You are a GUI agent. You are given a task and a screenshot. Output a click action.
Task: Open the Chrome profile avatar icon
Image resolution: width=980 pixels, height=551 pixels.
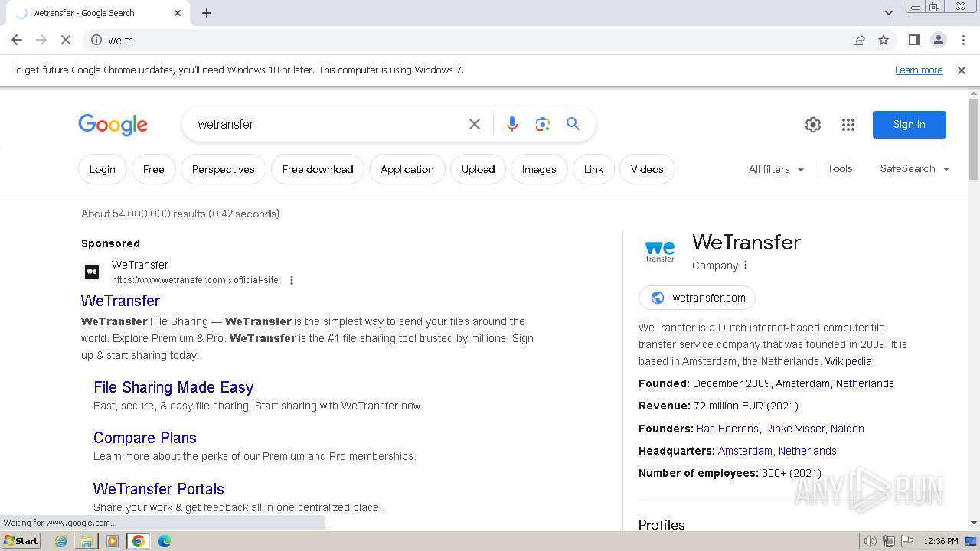pyautogui.click(x=938, y=41)
